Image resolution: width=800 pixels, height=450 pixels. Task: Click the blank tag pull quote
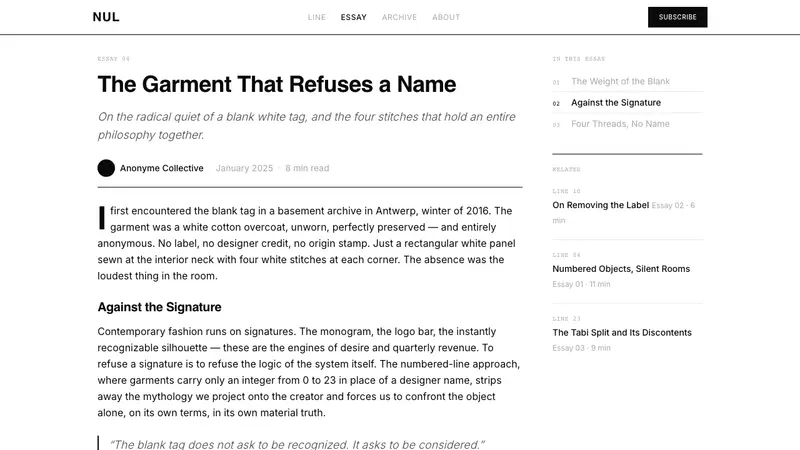click(297, 444)
